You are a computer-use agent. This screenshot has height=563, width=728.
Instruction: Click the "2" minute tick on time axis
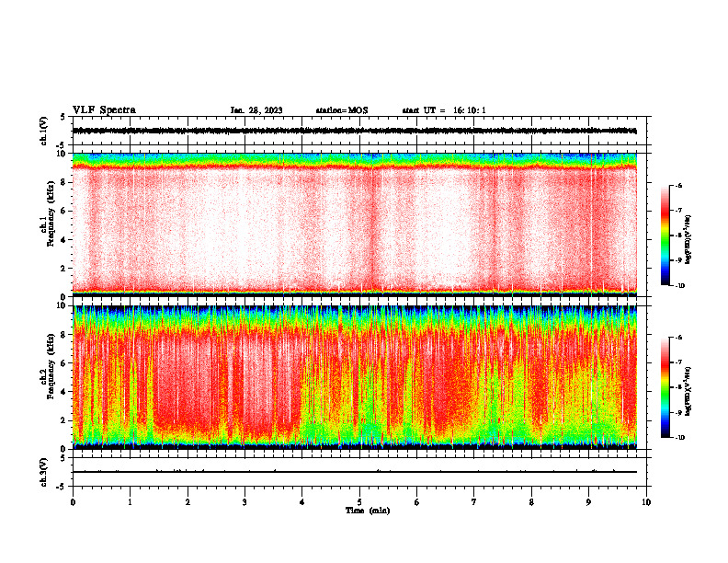188,502
